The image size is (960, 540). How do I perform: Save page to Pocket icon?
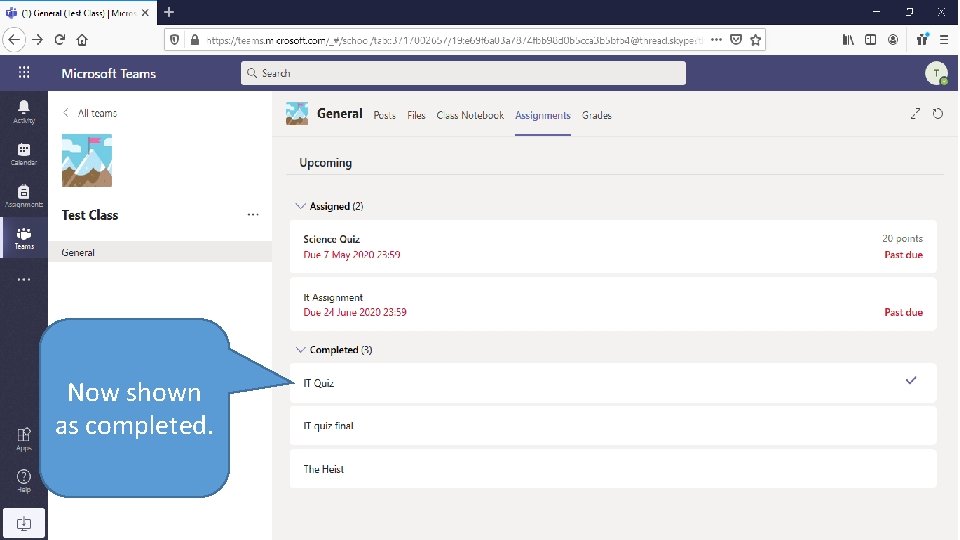point(736,40)
